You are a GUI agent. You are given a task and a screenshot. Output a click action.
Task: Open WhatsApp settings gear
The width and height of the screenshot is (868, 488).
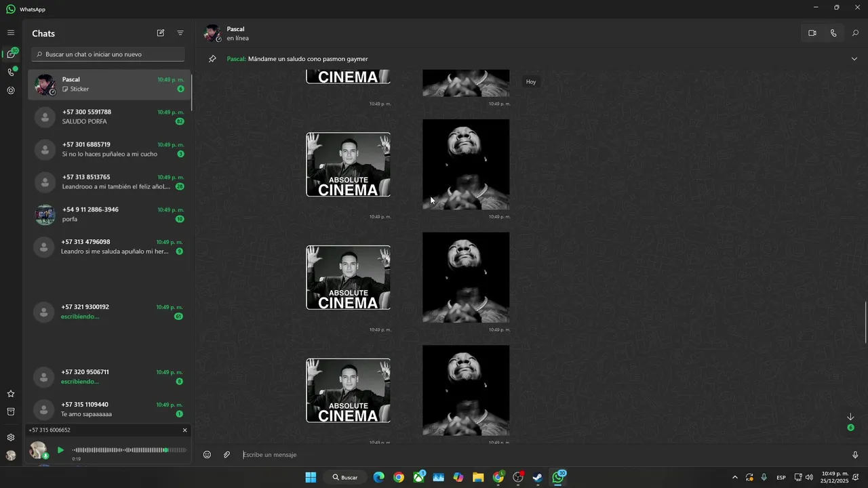click(11, 438)
